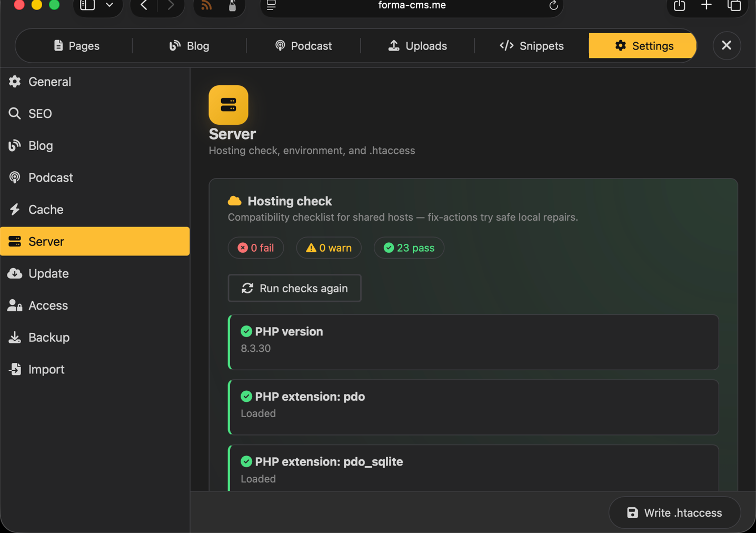Click the PHP version 8.3.30 text
Viewport: 756px width, 533px height.
pos(256,349)
